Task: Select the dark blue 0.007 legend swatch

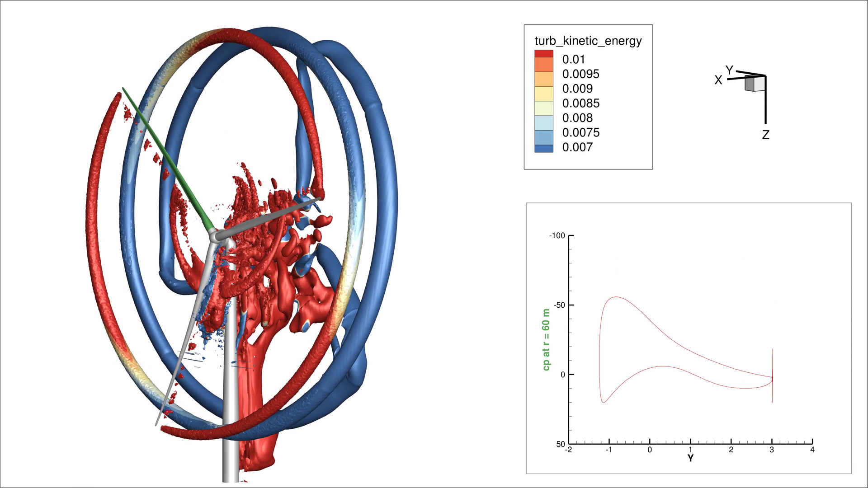Action: [543, 148]
